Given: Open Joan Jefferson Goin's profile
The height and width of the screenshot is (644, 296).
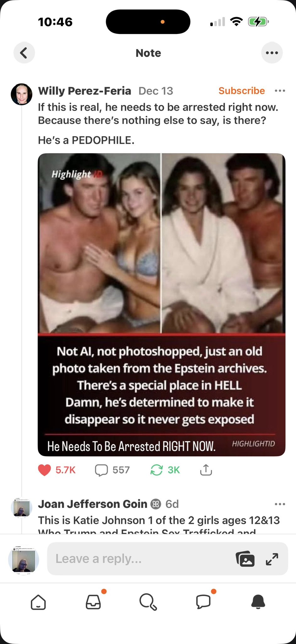Looking at the screenshot, I should pyautogui.click(x=93, y=504).
